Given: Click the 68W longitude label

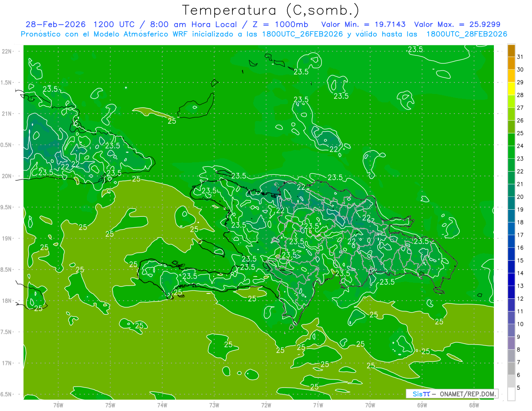Looking at the screenshot, I should [474, 405].
